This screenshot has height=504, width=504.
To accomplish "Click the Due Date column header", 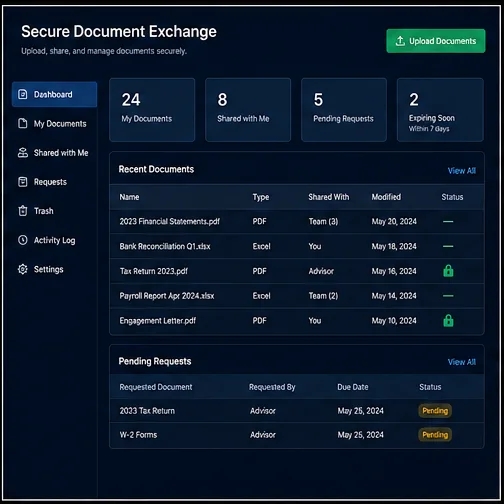I will [x=353, y=387].
